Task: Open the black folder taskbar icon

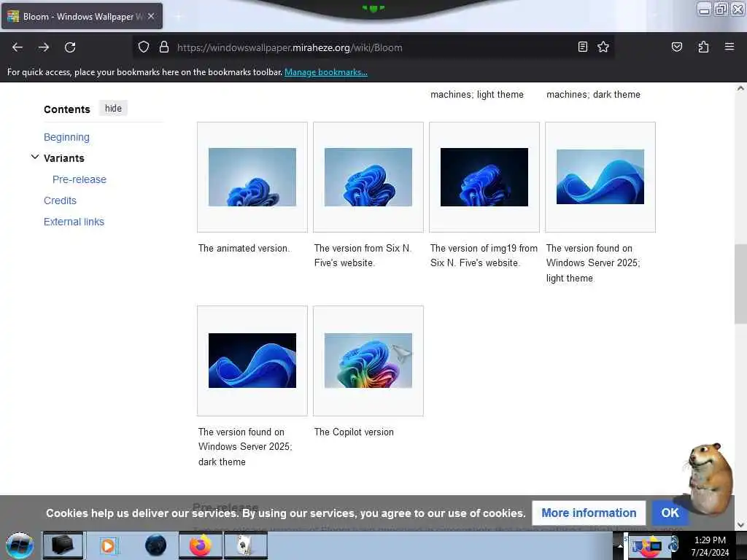Action: 63,545
